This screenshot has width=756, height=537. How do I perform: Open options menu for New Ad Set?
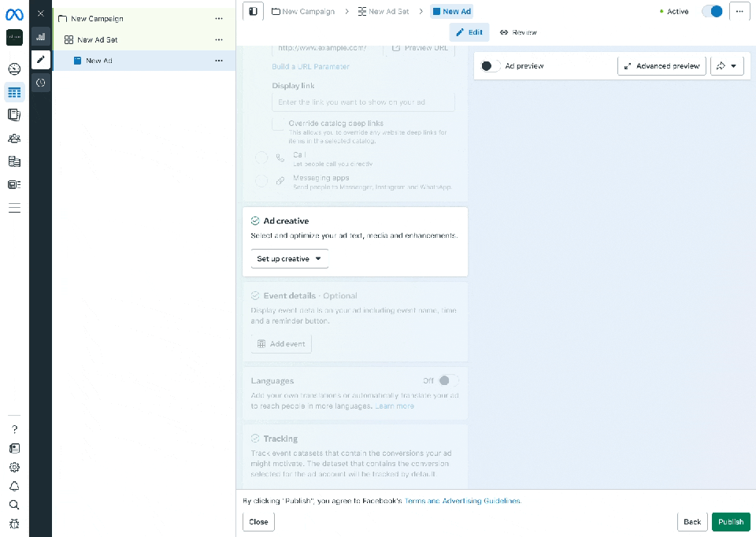tap(219, 39)
